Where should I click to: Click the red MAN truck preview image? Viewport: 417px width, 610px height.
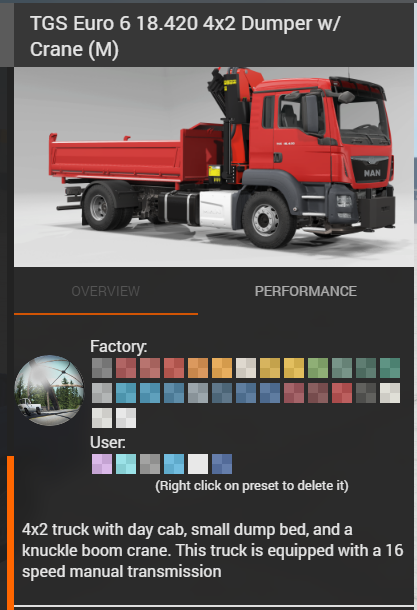(x=214, y=167)
